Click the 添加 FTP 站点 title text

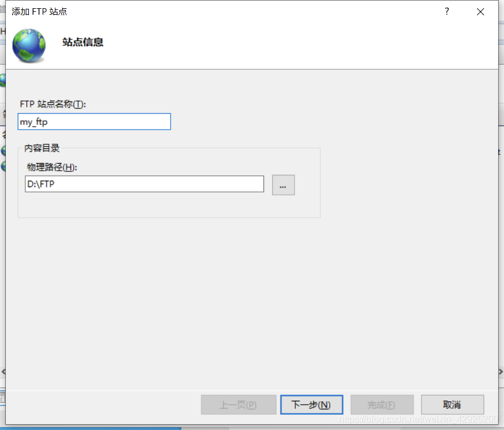pos(39,12)
